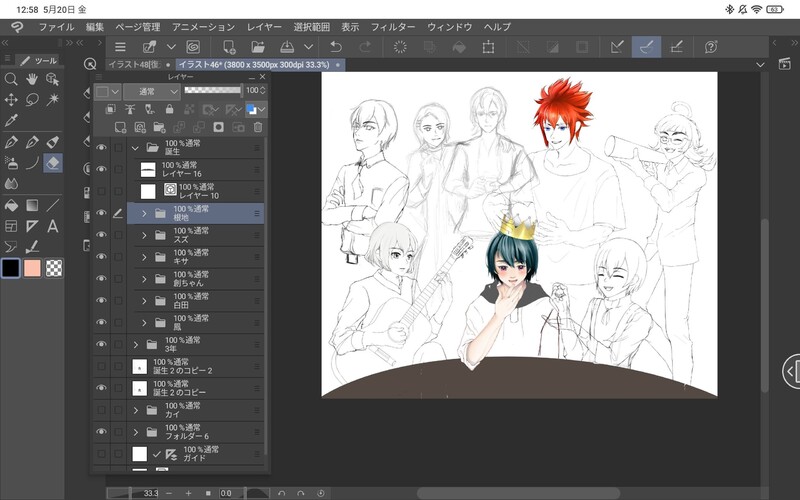The image size is (800, 500).
Task: Click the New canvas icon
Action: tap(229, 47)
